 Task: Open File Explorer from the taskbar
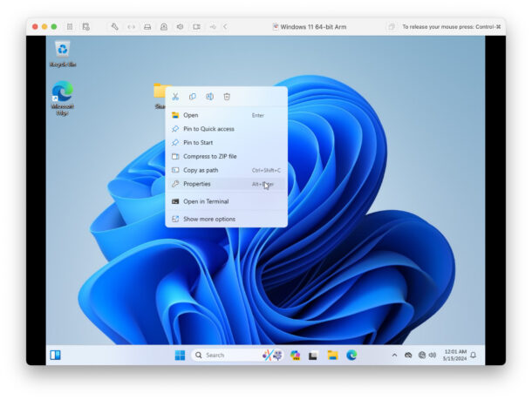(x=332, y=355)
